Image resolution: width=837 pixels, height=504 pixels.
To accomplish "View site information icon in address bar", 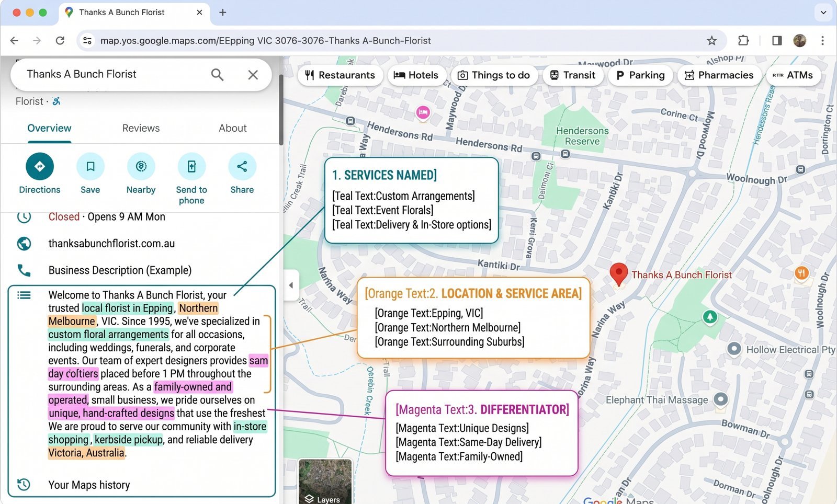I will click(x=87, y=41).
